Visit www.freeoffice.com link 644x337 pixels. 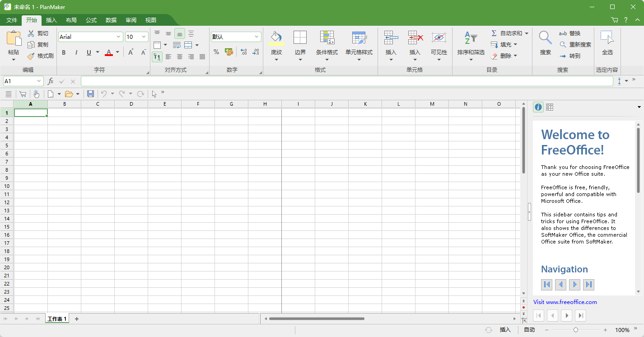click(x=565, y=302)
